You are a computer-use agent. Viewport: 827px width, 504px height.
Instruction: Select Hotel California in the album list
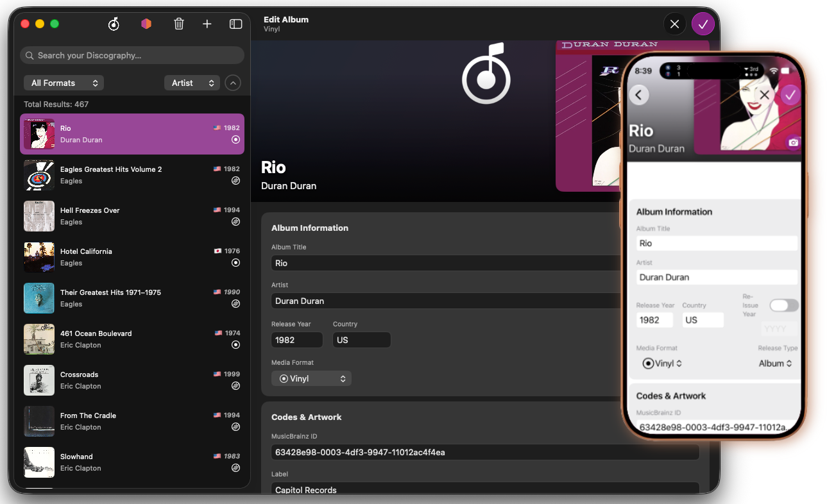click(x=132, y=257)
